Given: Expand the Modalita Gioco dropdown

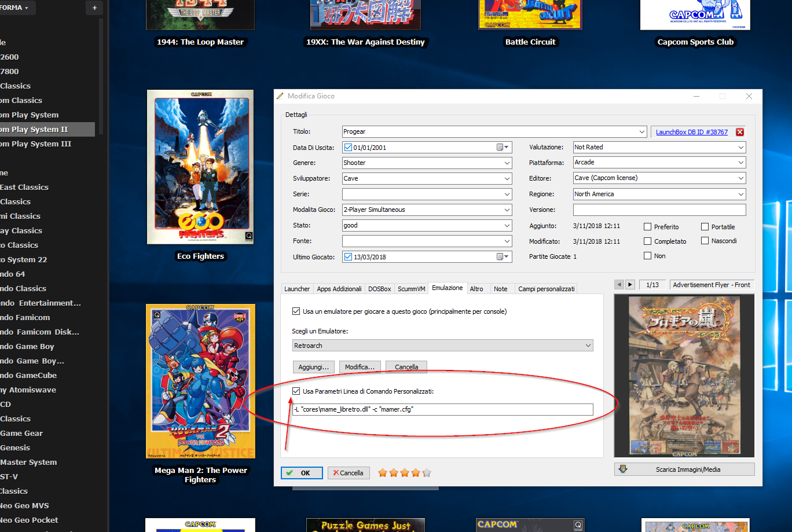Looking at the screenshot, I should [507, 210].
